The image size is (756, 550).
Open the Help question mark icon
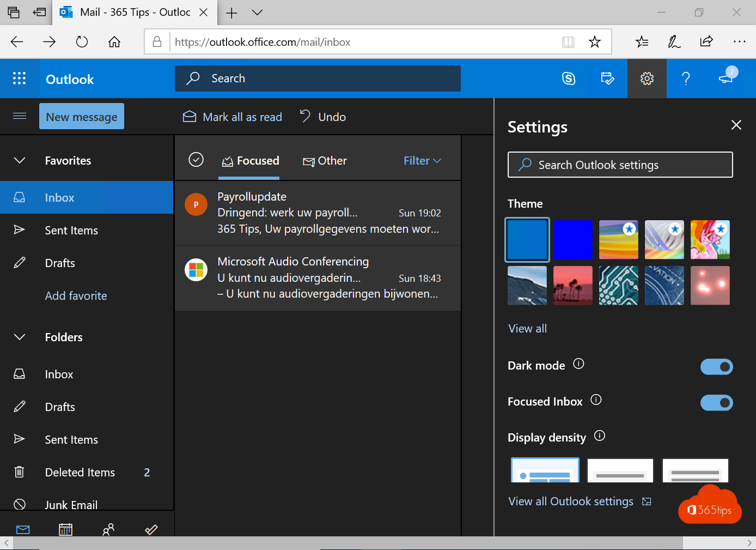click(686, 78)
